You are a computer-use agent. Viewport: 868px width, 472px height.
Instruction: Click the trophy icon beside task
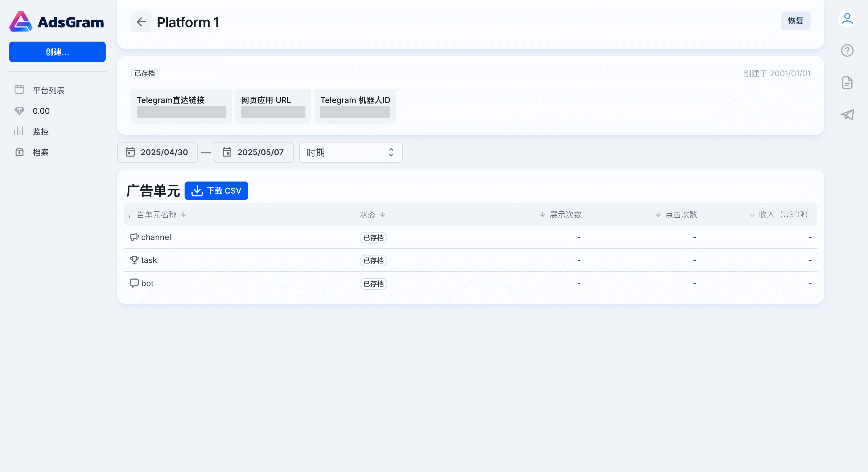pos(134,260)
